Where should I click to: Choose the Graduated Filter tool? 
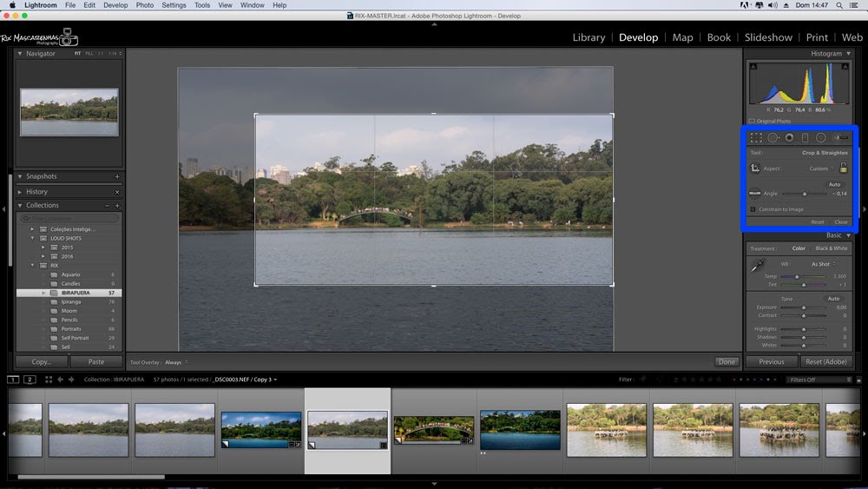click(x=805, y=137)
